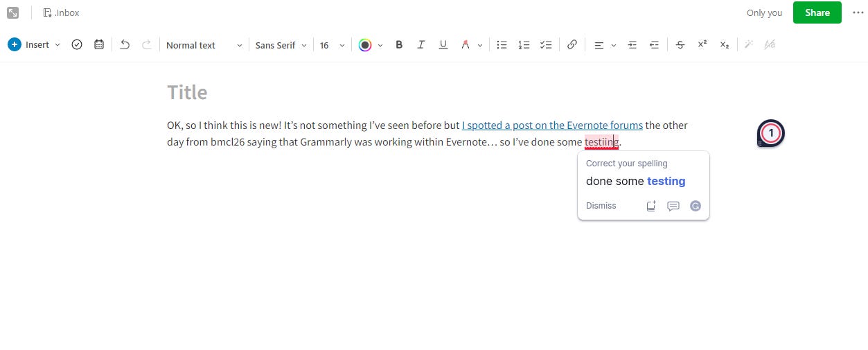Expand the font color dropdown arrow

(380, 45)
